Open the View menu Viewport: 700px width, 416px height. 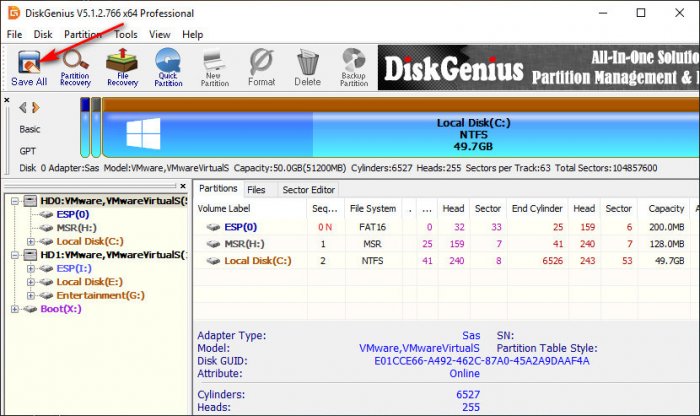click(x=159, y=34)
